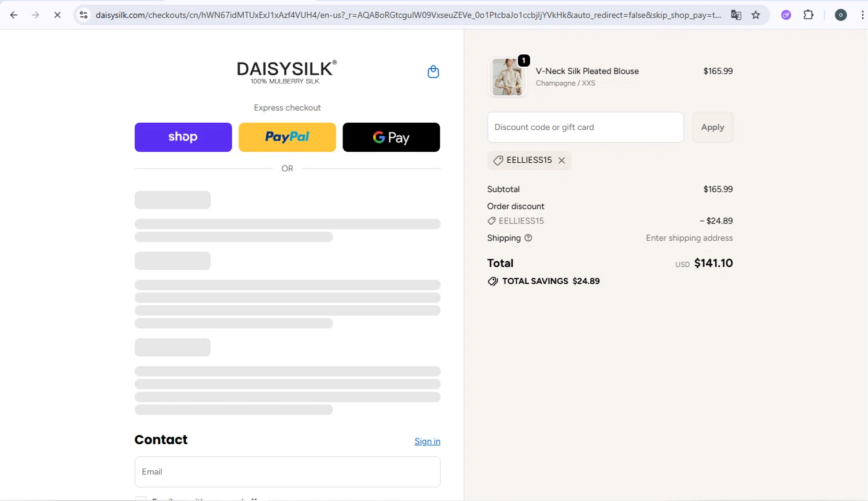
Task: Click the Sign in link
Action: coord(427,441)
